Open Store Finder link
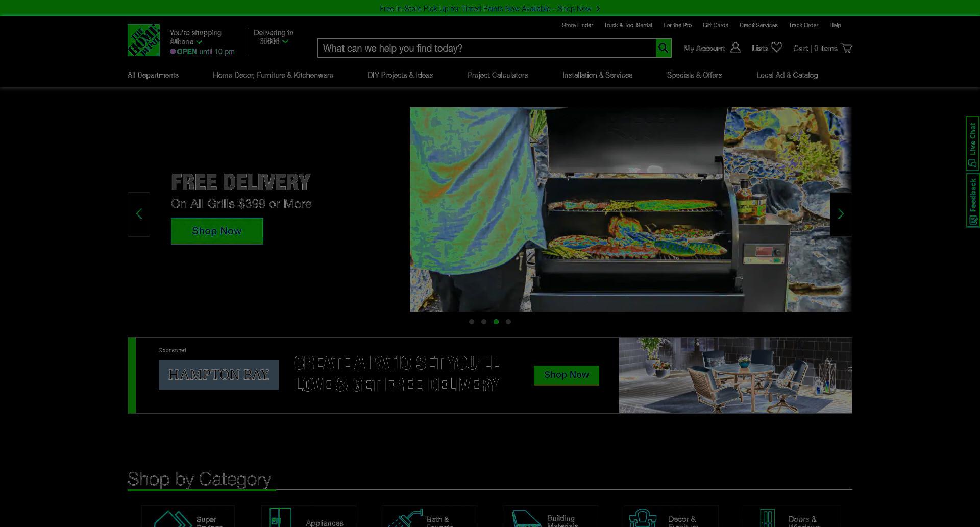This screenshot has width=980, height=527. click(577, 25)
